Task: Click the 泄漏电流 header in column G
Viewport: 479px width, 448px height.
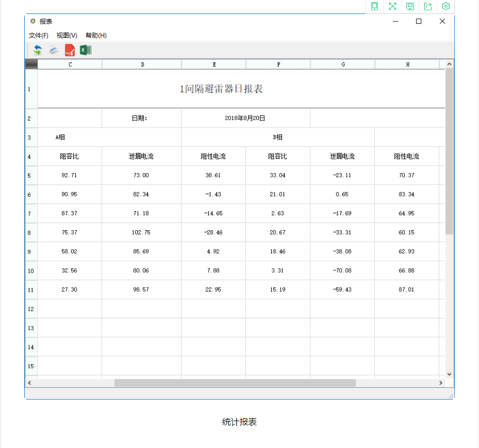Action: (x=342, y=157)
